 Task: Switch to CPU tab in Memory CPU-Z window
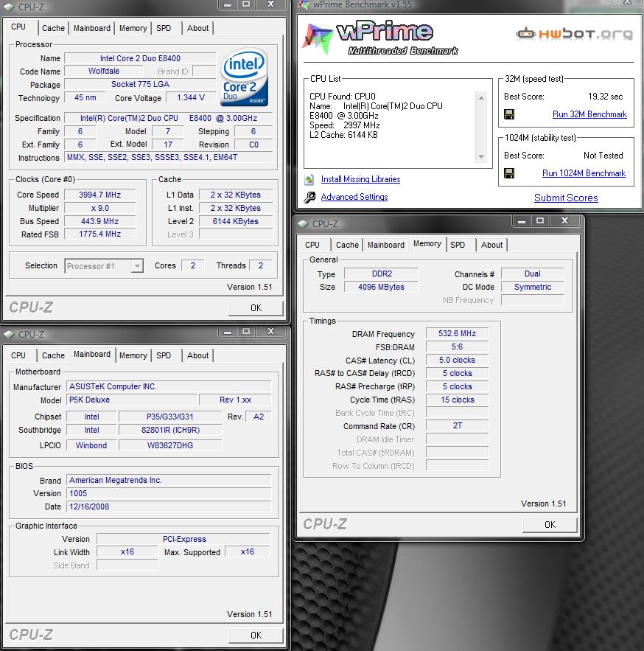click(312, 245)
